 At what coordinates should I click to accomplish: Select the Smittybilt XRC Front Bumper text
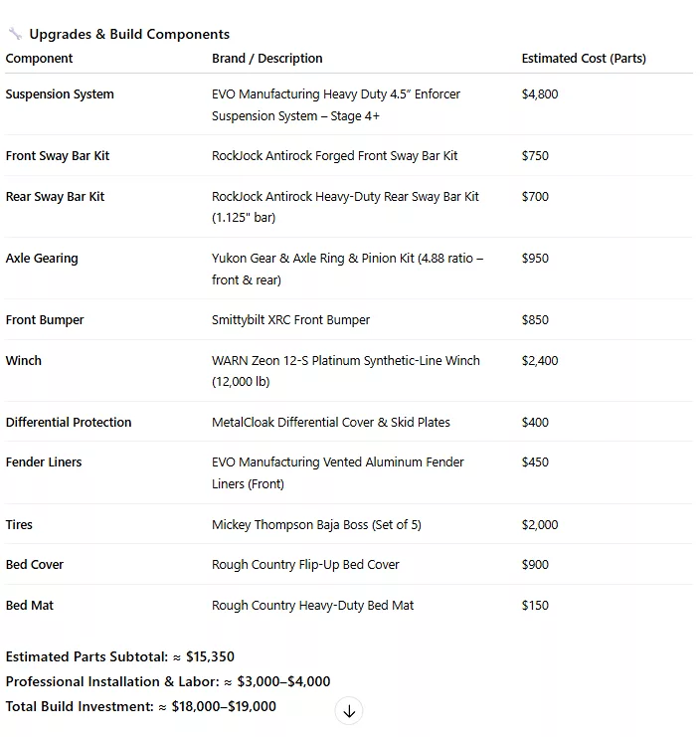click(x=290, y=320)
